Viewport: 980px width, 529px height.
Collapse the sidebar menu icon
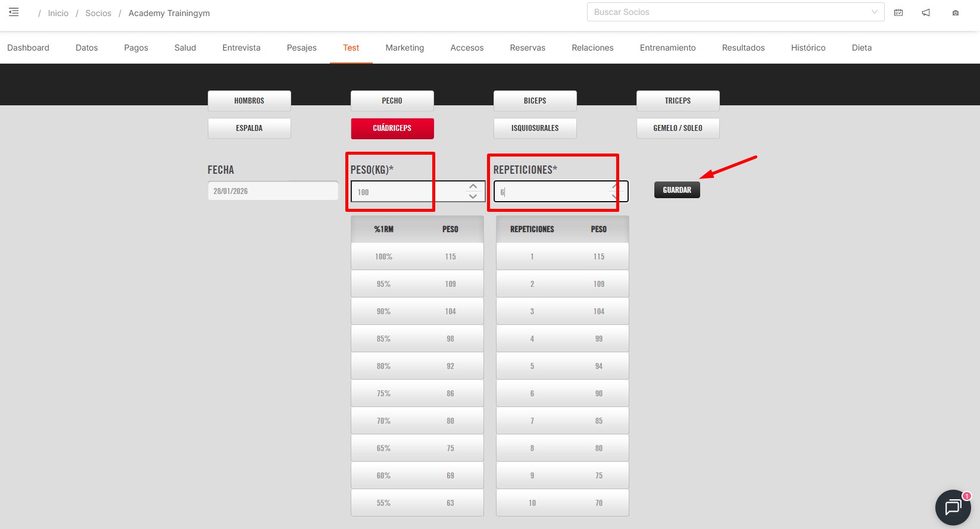pos(14,12)
